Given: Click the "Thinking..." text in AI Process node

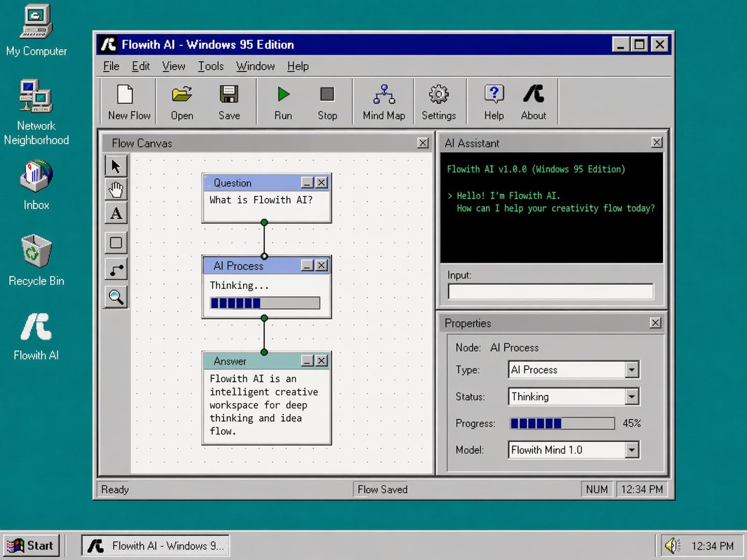Looking at the screenshot, I should point(240,286).
